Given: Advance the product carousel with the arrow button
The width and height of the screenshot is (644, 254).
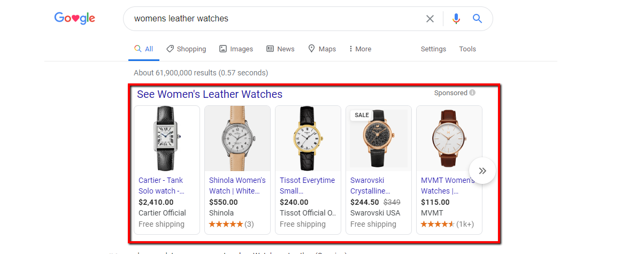Looking at the screenshot, I should click(x=482, y=171).
